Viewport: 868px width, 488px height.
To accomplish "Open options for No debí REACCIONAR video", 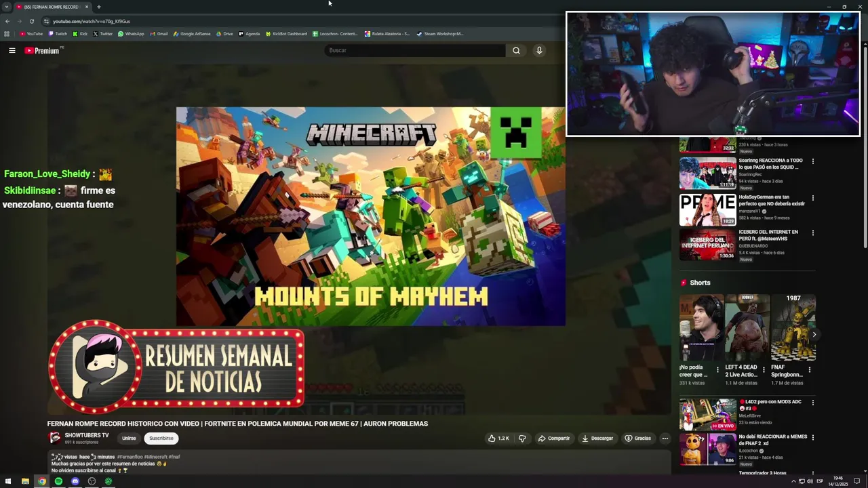I will point(812,437).
